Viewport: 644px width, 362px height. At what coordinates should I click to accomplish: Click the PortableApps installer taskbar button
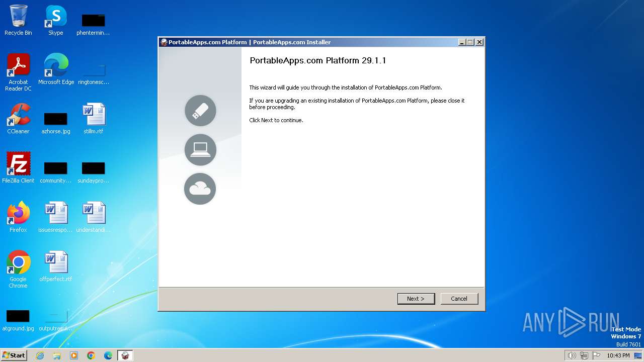click(x=125, y=355)
